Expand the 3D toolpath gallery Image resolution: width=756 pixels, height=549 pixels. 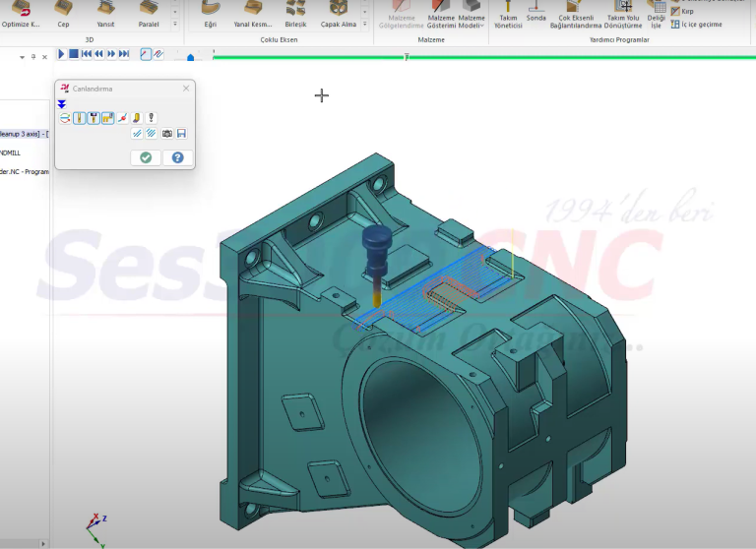[x=175, y=24]
